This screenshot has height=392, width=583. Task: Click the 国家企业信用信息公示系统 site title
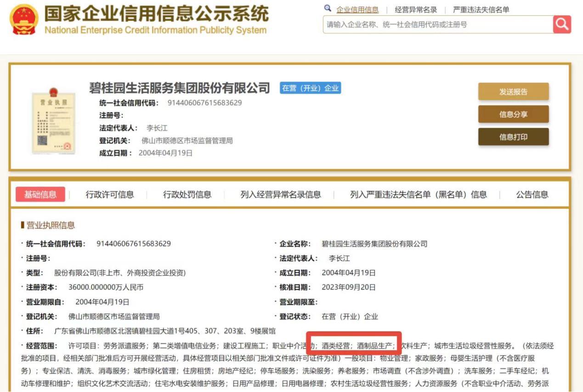click(156, 14)
